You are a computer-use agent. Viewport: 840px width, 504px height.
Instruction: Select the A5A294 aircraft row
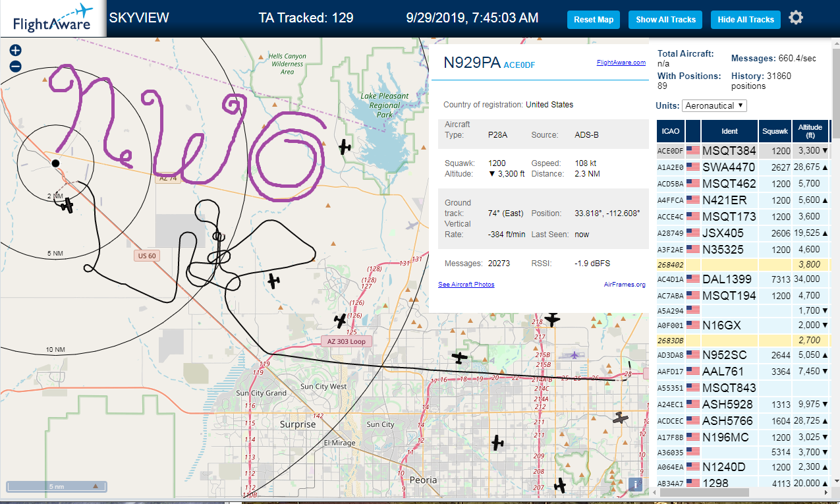742,310
